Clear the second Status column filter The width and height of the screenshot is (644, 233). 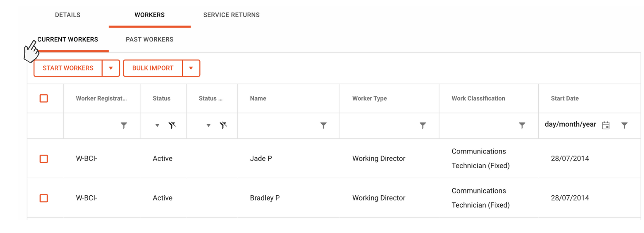(x=223, y=125)
